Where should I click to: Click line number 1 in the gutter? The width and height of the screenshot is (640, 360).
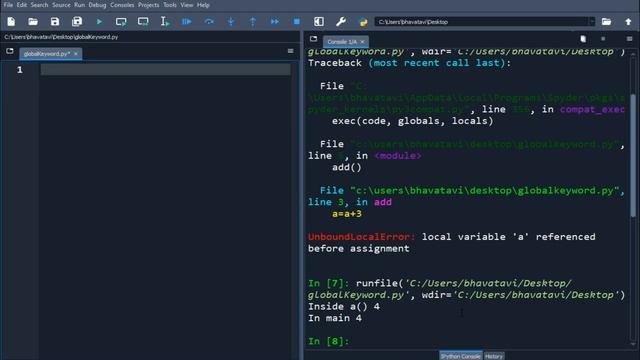click(x=20, y=70)
